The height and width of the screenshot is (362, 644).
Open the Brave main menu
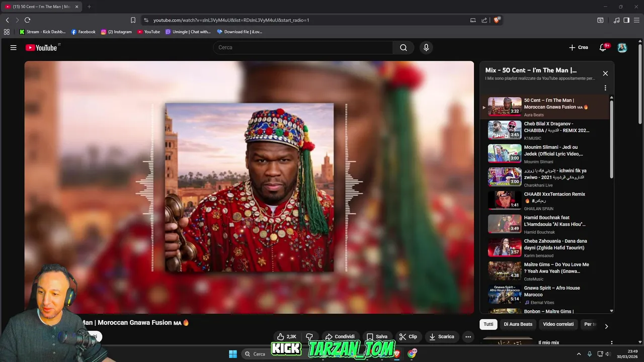(x=636, y=20)
